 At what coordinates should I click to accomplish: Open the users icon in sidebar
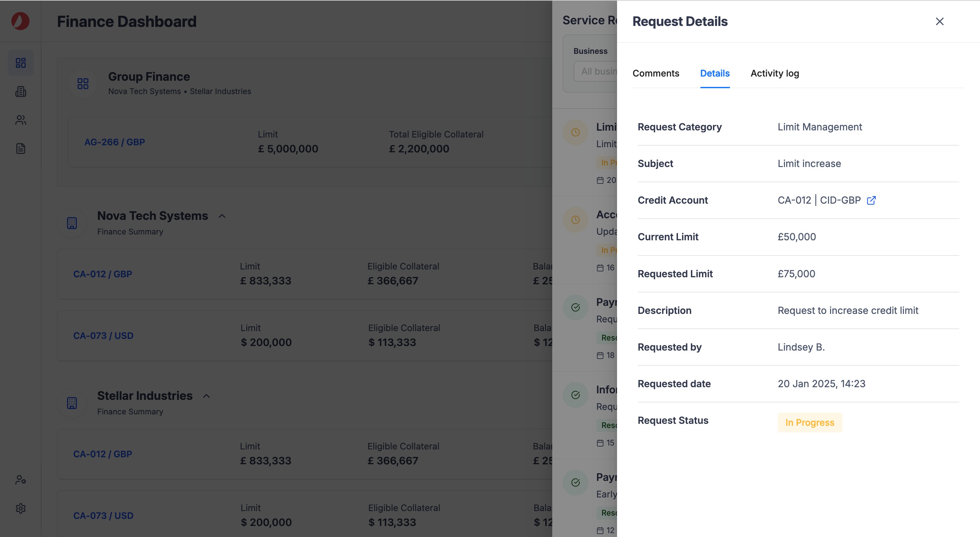coord(20,120)
